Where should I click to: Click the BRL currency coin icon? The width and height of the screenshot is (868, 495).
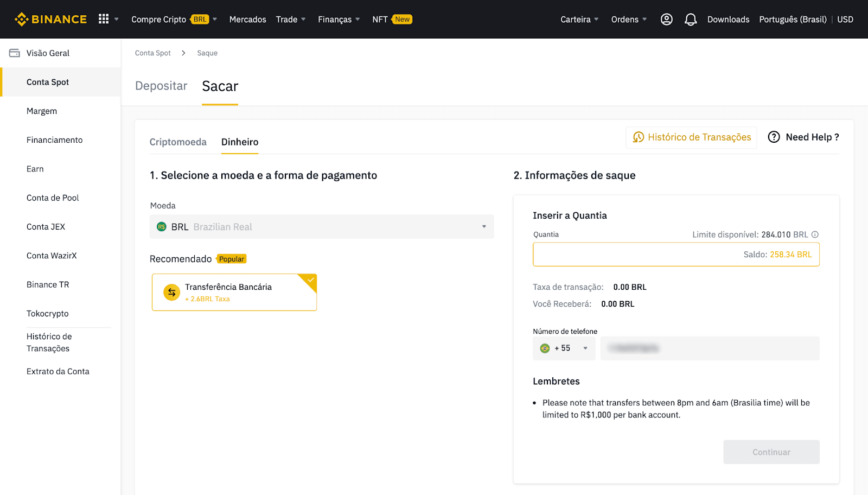162,227
